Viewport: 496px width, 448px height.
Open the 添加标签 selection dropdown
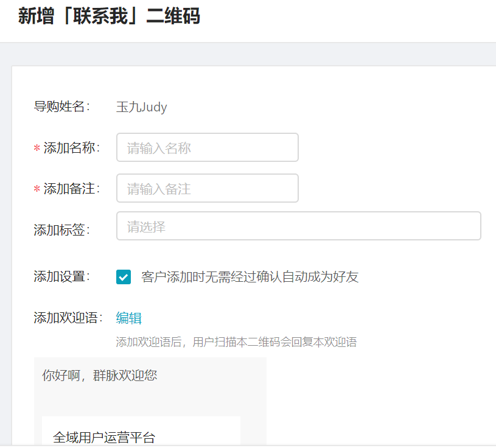pos(298,226)
